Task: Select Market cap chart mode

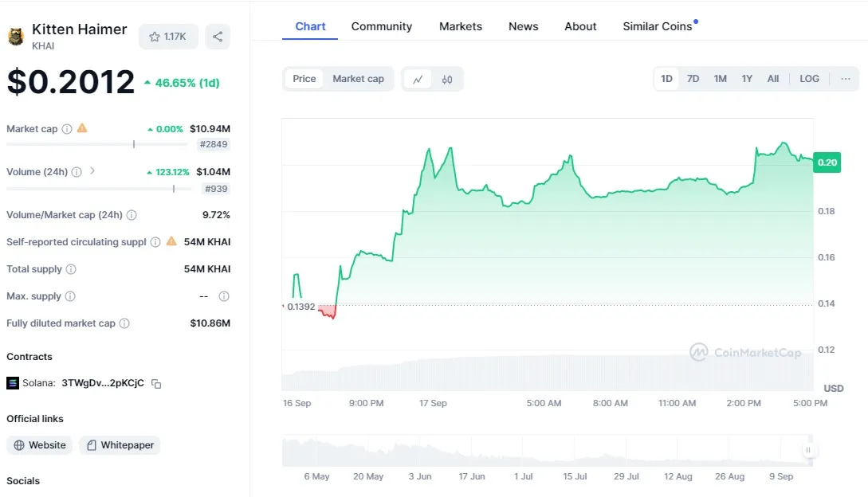Action: 358,79
